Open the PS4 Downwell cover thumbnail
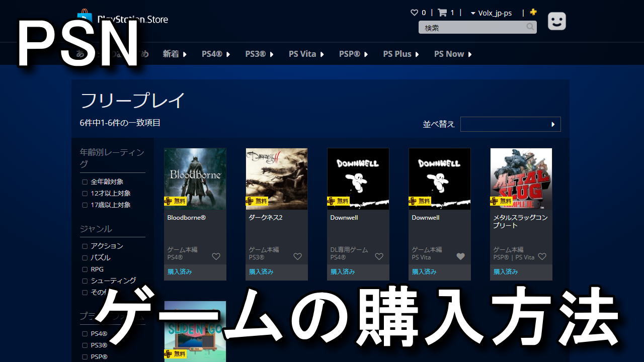Viewport: 644px width, 362px height. (358, 178)
